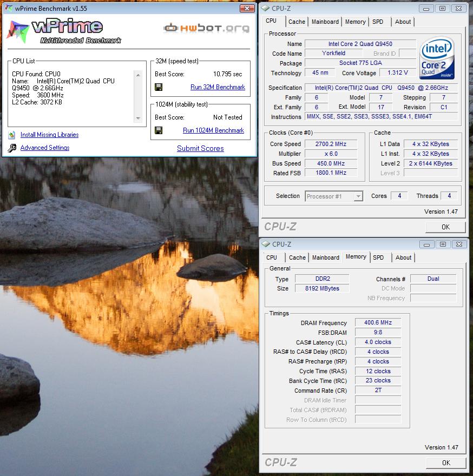Minimize the upper CPU-Z window
The height and width of the screenshot is (476, 473).
tap(426, 9)
